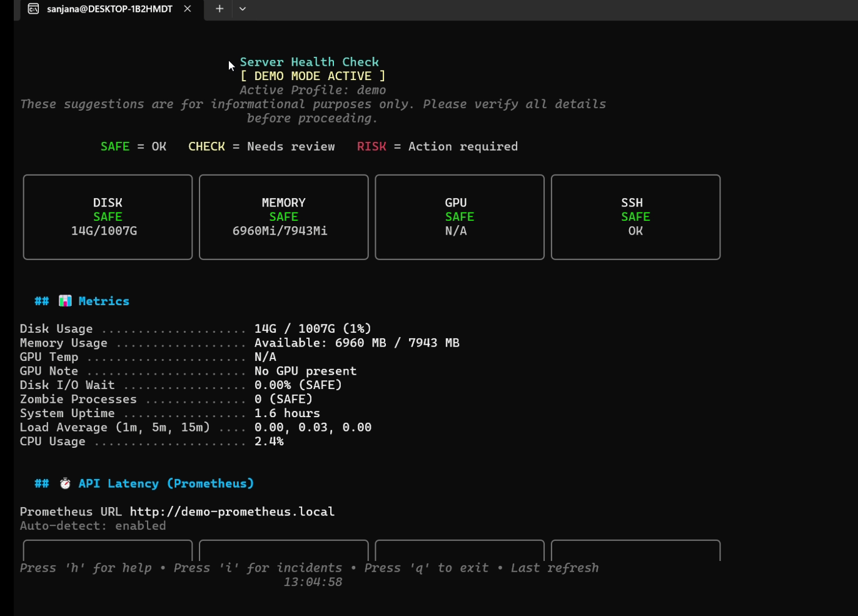Click 'N/A' in the GPU card

click(456, 231)
